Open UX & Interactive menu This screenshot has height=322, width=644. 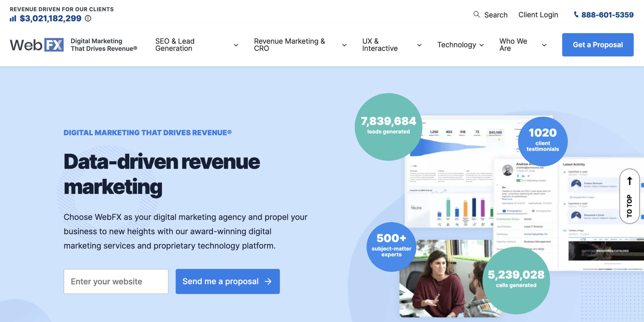(x=380, y=45)
